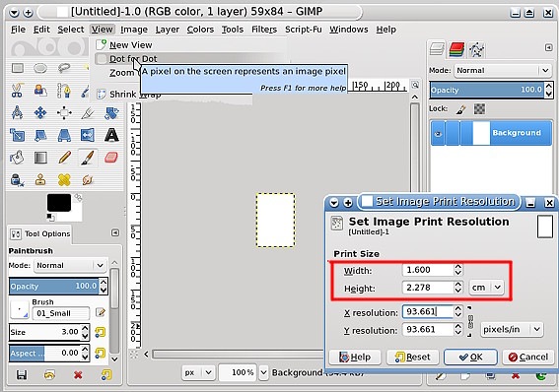Viewport: 559px width, 392px height.
Task: Swap foreground and background colors
Action: point(78,197)
